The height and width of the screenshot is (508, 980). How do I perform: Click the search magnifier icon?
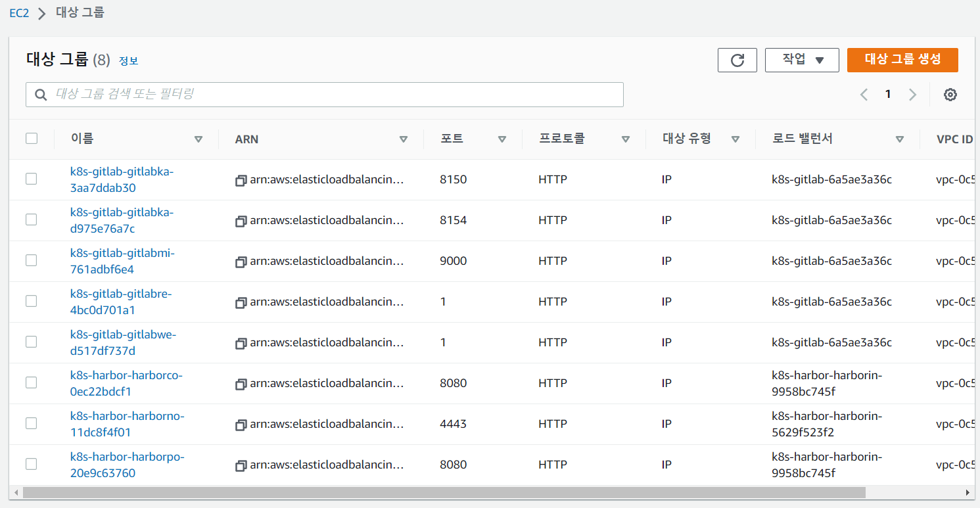click(x=41, y=95)
